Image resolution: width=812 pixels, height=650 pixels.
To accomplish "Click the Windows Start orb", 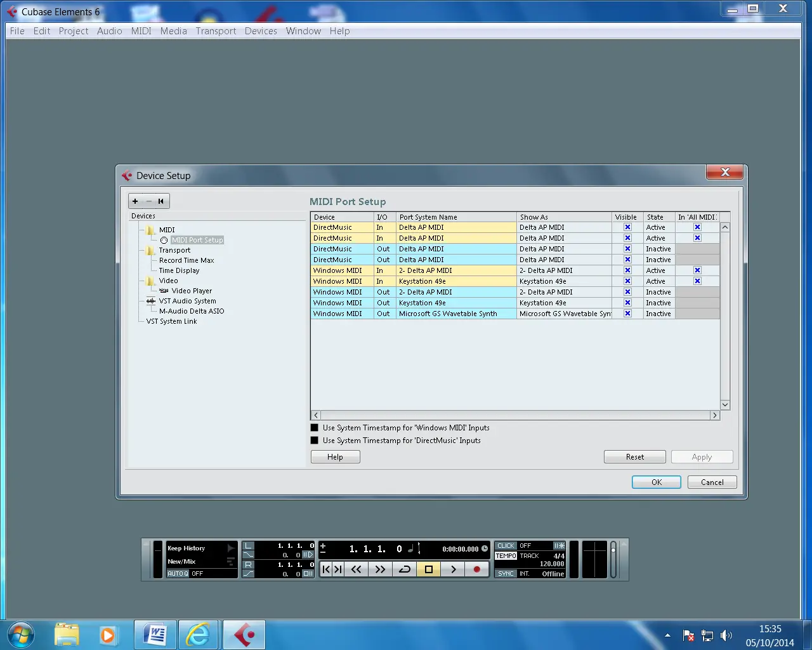I will point(21,634).
